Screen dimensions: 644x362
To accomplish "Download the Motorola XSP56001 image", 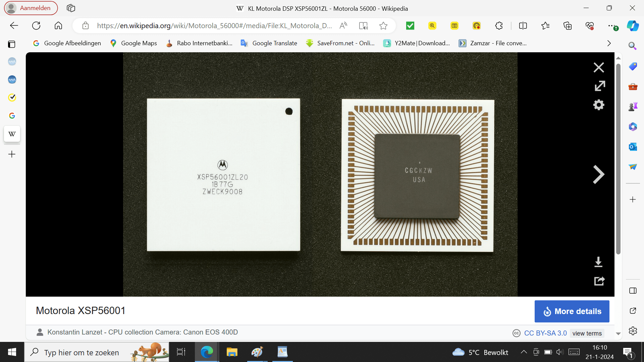I will click(598, 262).
